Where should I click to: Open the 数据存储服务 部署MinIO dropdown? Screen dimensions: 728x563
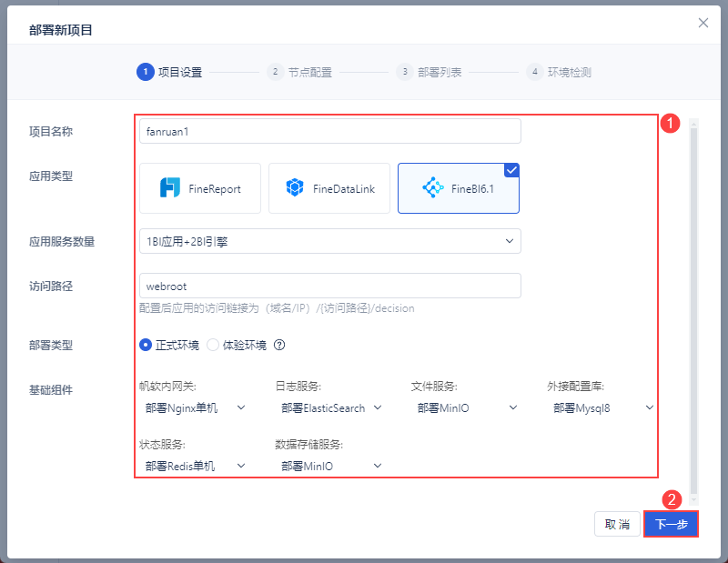click(x=331, y=466)
